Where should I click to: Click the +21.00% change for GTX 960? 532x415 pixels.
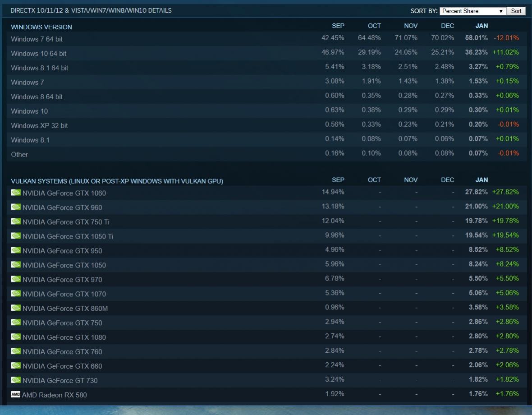point(506,206)
